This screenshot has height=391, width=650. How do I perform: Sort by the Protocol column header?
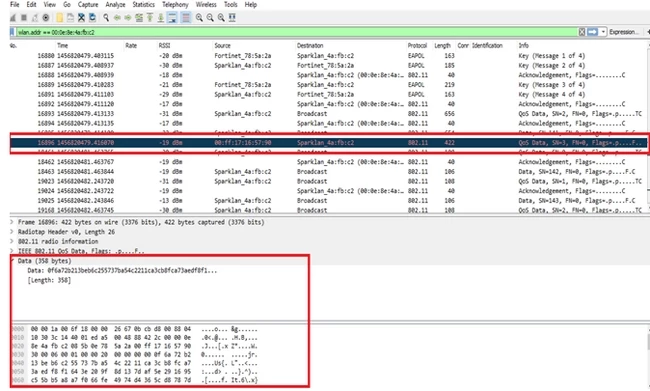[x=417, y=46]
